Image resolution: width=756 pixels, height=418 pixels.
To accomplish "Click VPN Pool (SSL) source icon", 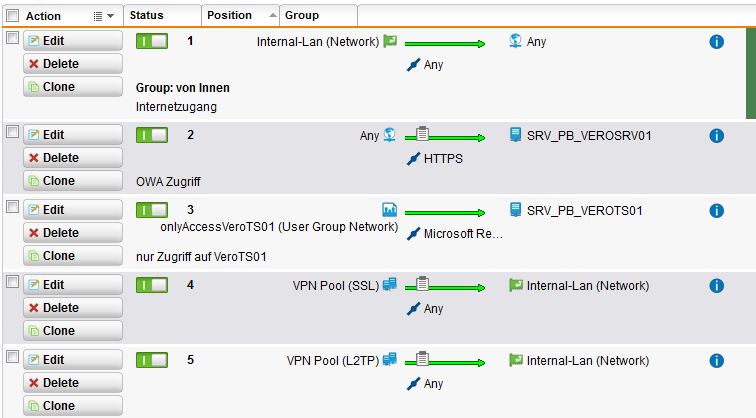I will (390, 284).
